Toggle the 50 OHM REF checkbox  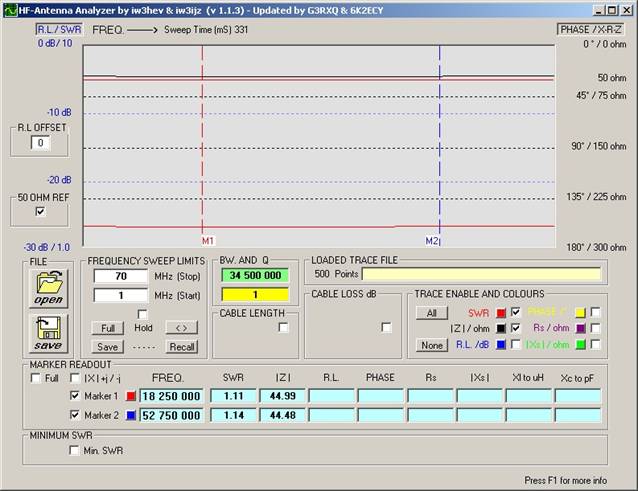coord(40,212)
